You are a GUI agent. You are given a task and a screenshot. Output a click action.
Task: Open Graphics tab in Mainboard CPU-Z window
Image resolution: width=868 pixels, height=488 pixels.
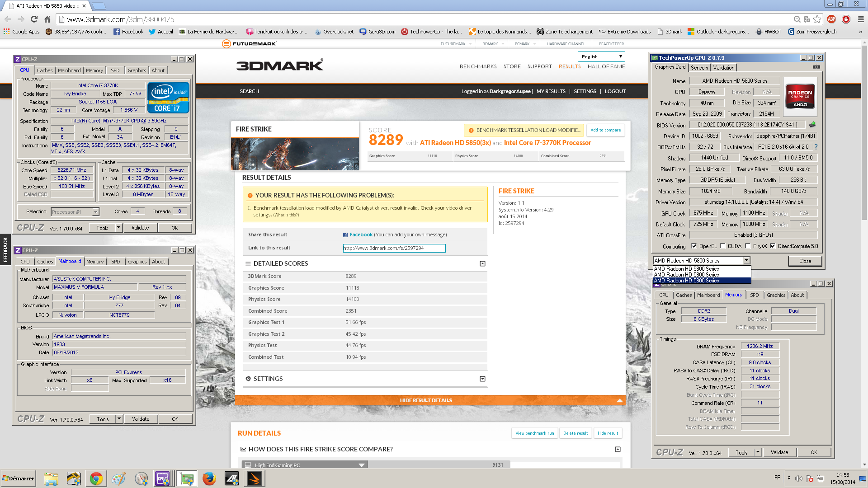137,262
